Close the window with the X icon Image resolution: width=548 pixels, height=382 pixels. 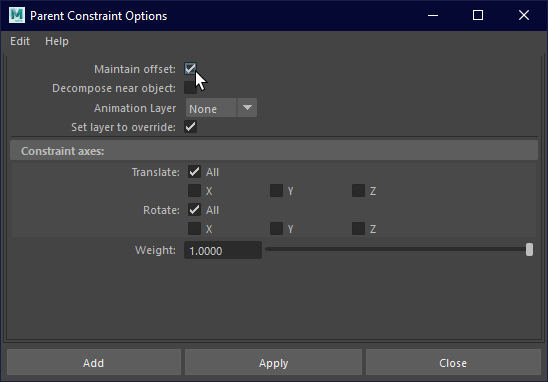click(x=524, y=15)
